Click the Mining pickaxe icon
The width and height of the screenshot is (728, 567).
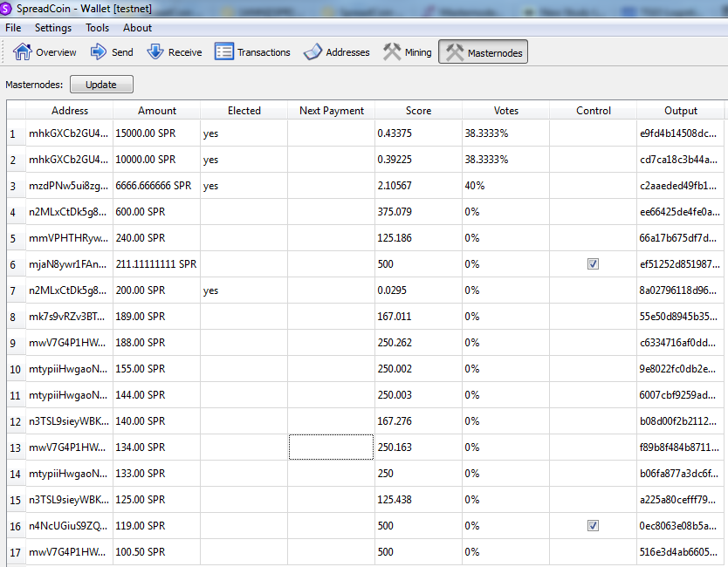click(392, 51)
